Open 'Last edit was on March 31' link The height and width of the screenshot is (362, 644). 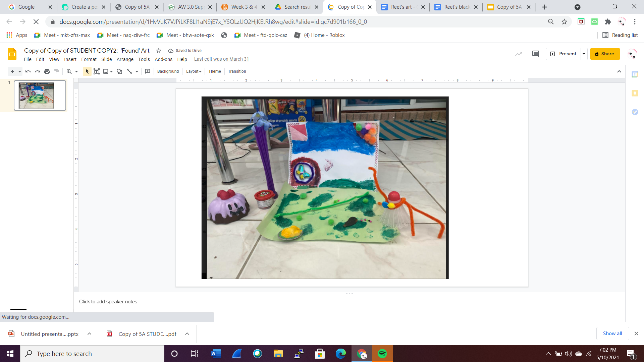pyautogui.click(x=221, y=59)
